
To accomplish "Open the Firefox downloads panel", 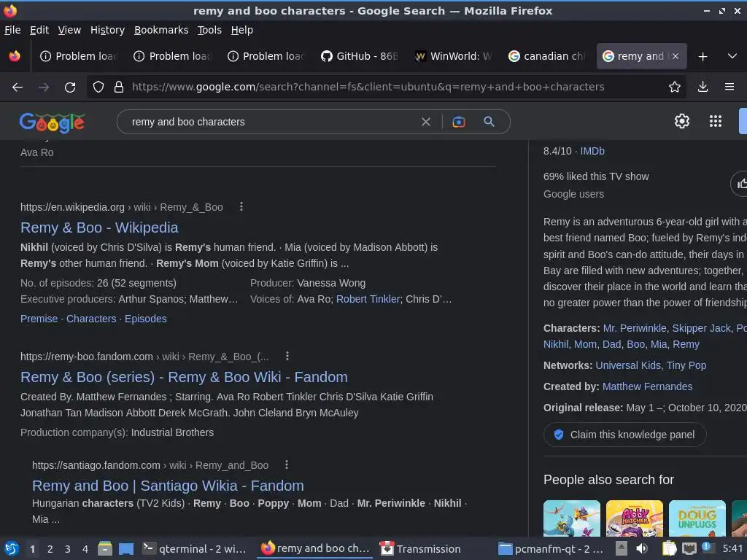I will click(x=703, y=87).
